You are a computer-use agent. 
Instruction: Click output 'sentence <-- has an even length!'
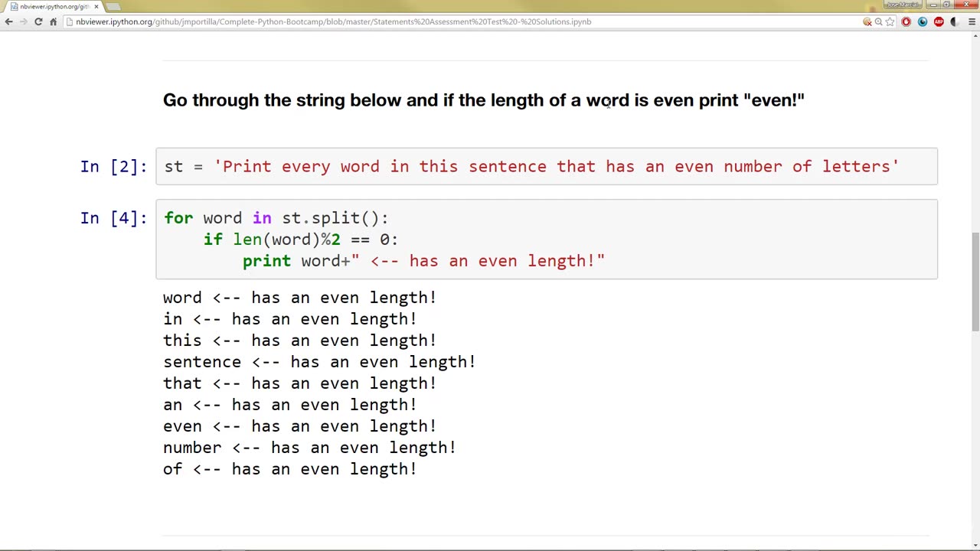click(x=319, y=362)
